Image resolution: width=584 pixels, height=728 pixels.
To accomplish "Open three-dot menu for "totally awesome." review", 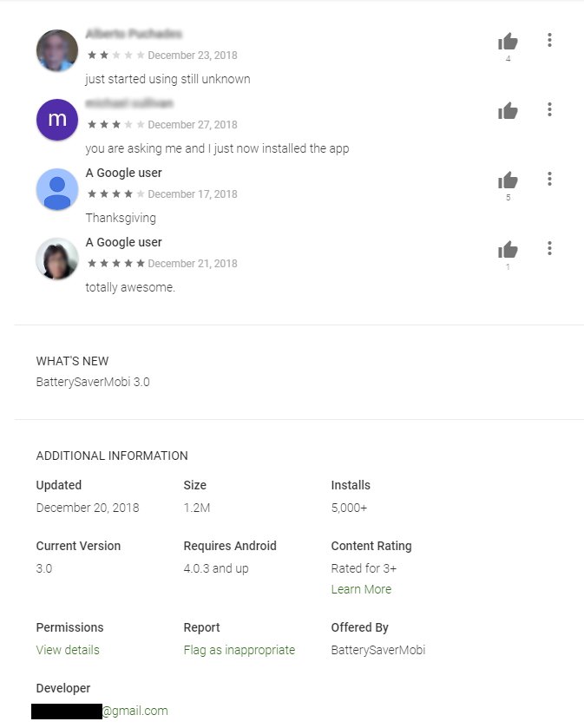I will tap(549, 249).
